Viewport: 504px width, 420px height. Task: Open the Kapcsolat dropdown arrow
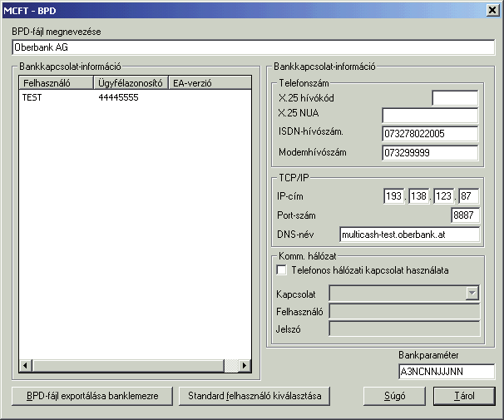[x=472, y=293]
